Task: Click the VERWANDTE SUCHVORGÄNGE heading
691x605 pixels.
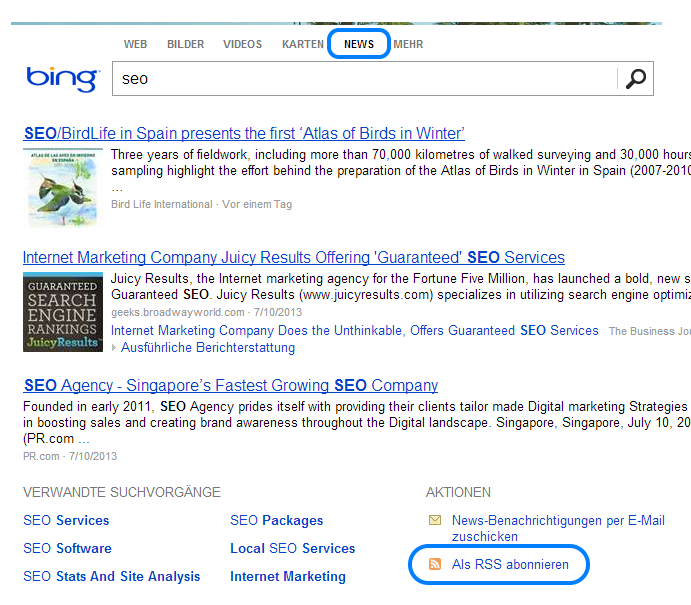Action: [x=122, y=492]
